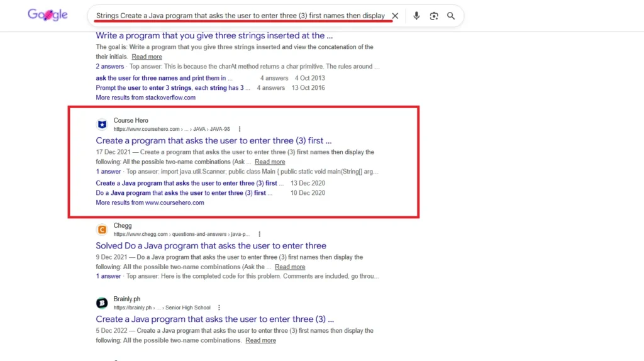Click the chegg.com questions-and-answers breadcrumb URL
This screenshot has width=644, height=361.
pos(182,234)
